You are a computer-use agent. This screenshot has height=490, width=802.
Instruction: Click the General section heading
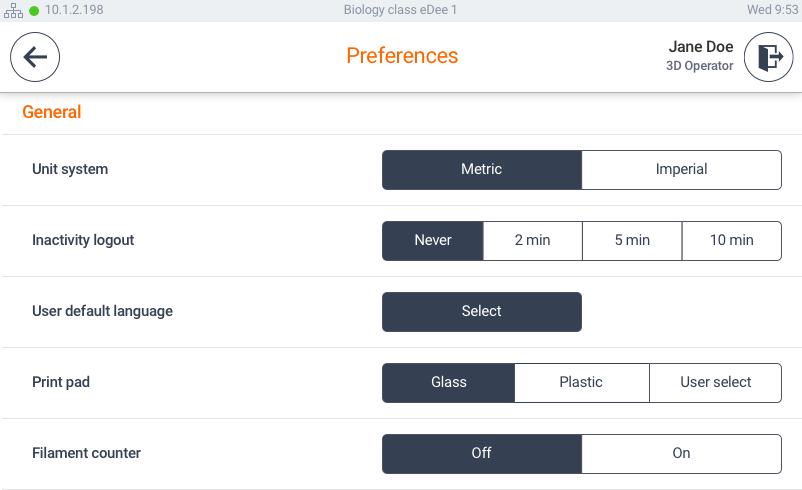tap(52, 112)
